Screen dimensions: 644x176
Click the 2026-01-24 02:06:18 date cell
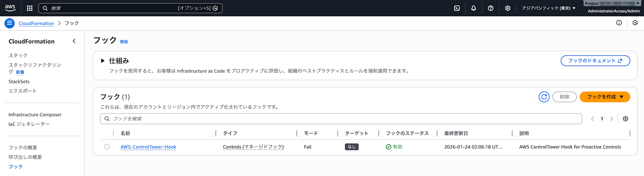point(473,147)
